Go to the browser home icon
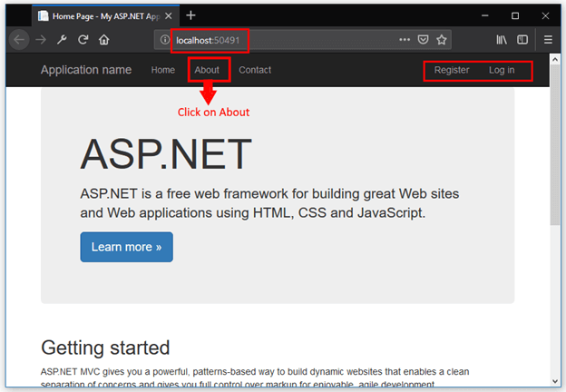This screenshot has width=566, height=392. pyautogui.click(x=104, y=40)
